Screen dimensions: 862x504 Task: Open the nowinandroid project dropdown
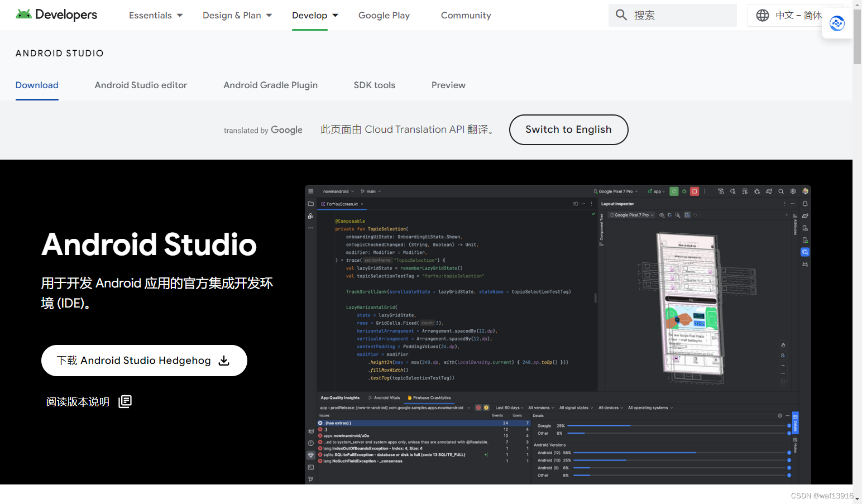click(338, 191)
